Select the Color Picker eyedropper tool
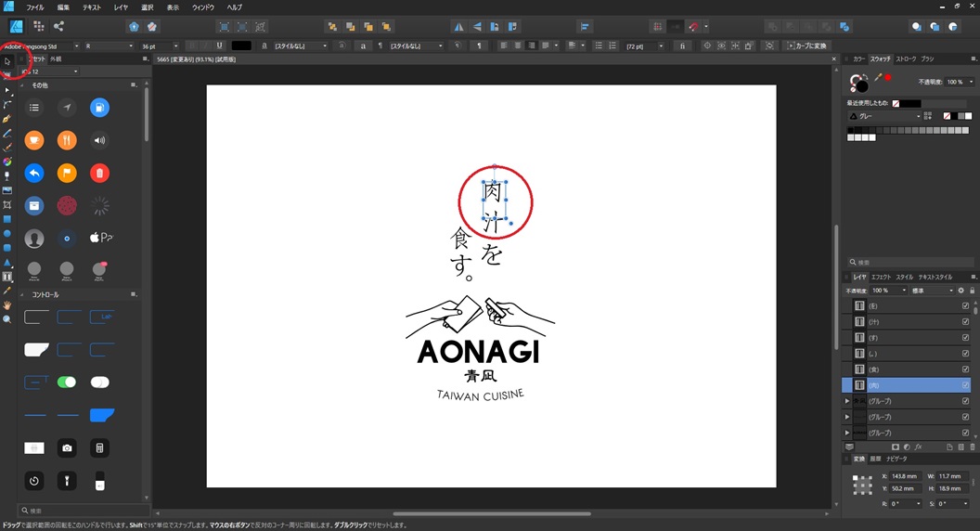 point(6,291)
